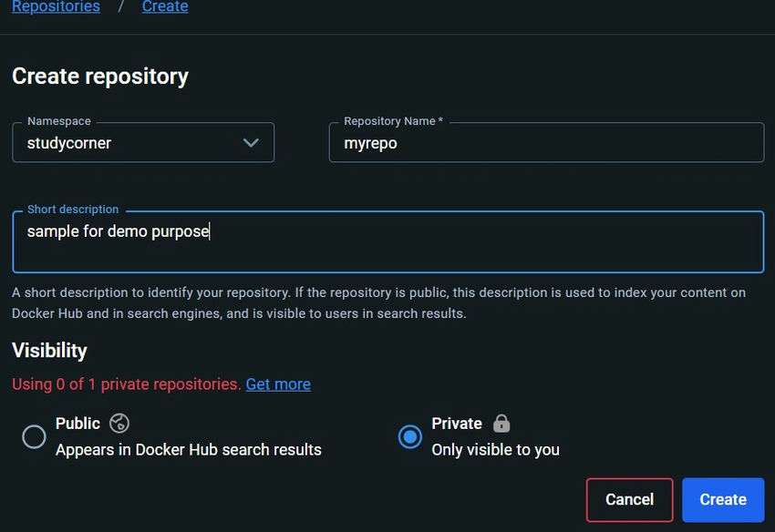Click the Public label text
775x532 pixels.
tap(78, 424)
